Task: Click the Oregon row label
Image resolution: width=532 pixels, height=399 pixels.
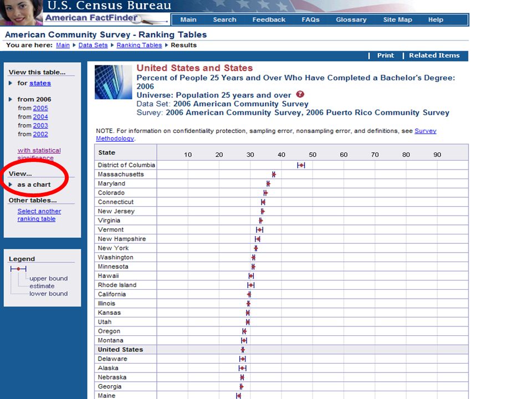Action: click(109, 331)
